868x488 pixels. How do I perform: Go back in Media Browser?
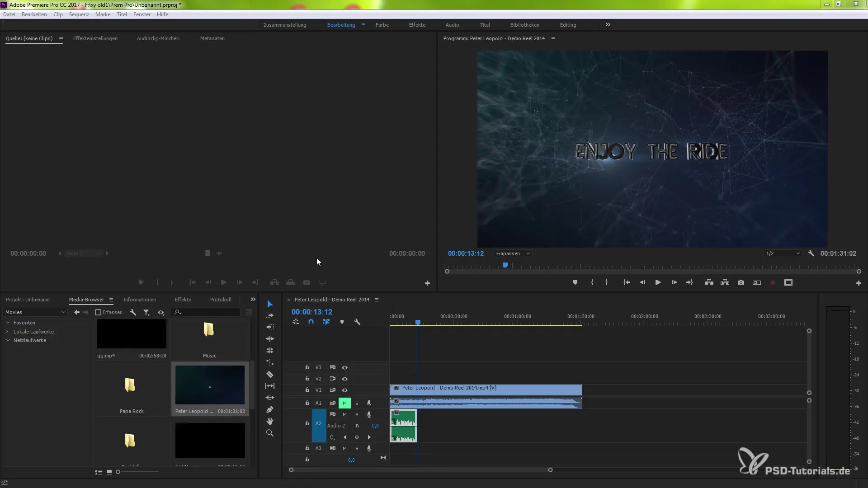click(x=77, y=312)
